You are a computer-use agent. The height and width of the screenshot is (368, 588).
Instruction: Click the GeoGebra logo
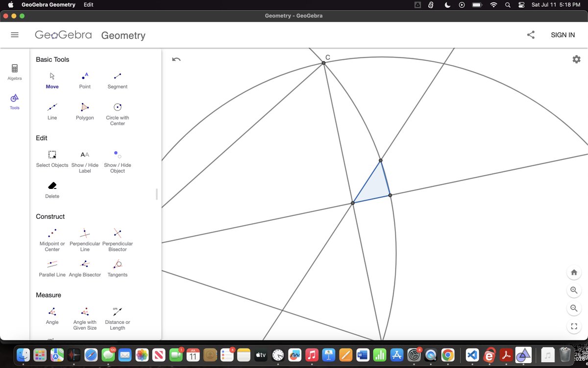tap(63, 35)
